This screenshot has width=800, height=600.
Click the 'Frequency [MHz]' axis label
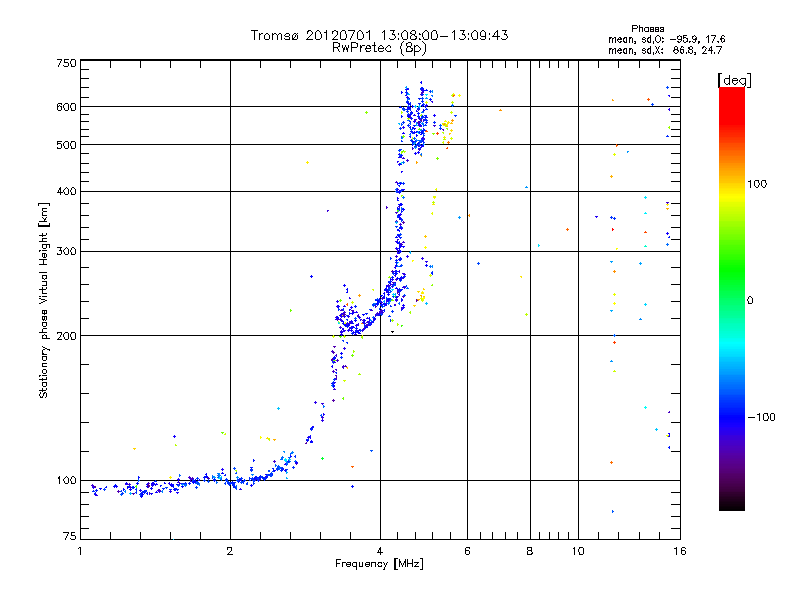pos(379,564)
